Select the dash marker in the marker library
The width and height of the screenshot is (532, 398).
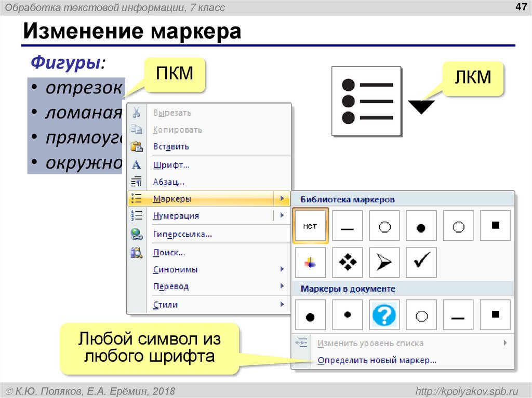click(347, 225)
